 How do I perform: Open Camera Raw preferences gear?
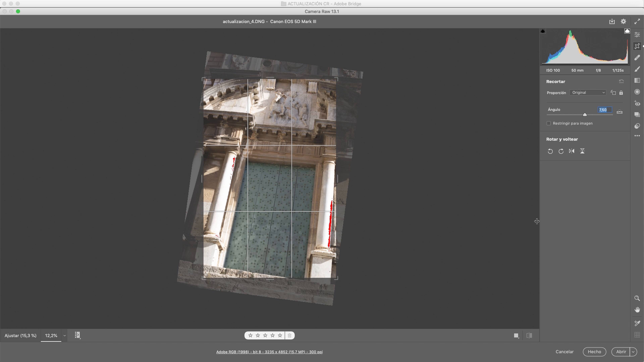623,21
